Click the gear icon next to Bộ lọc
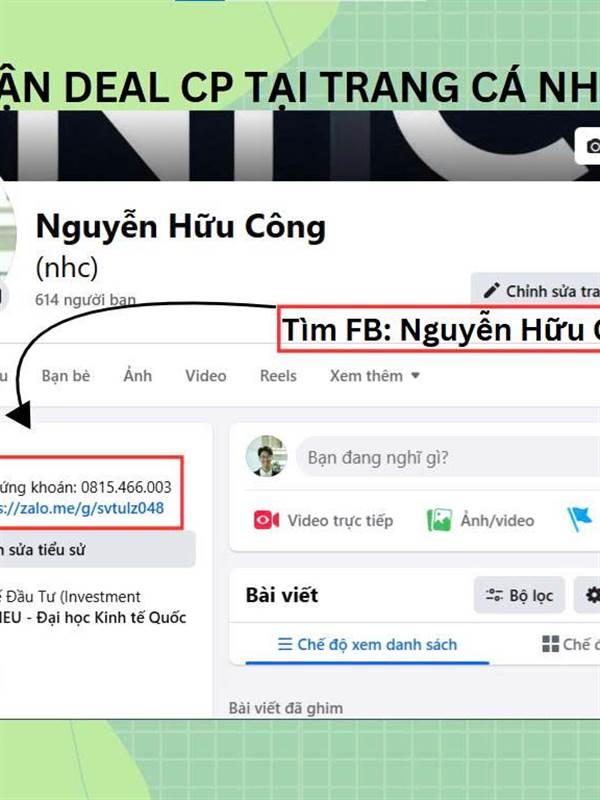600x800 pixels. click(x=592, y=595)
